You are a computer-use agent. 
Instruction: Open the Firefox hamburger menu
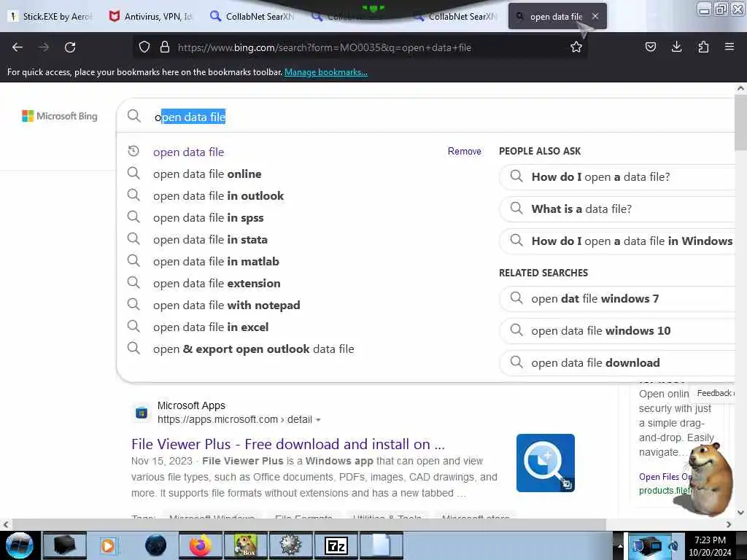pyautogui.click(x=729, y=47)
